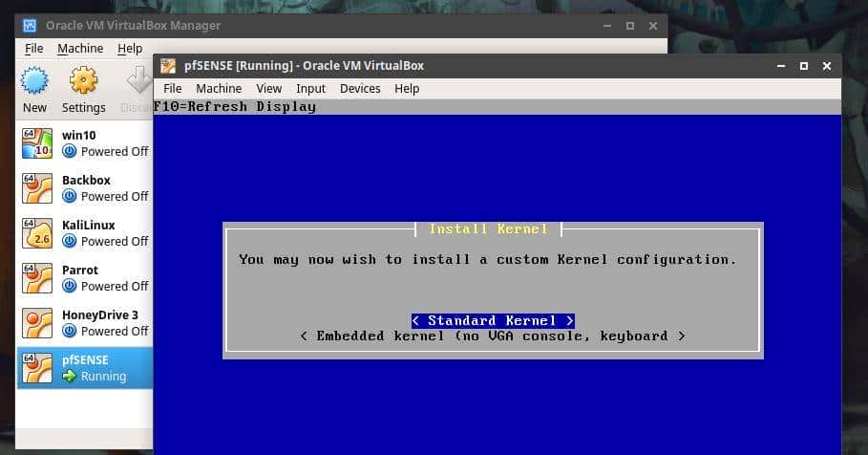Click the pfSENSE window title bar icon
This screenshot has height=455, width=868.
pyautogui.click(x=168, y=66)
